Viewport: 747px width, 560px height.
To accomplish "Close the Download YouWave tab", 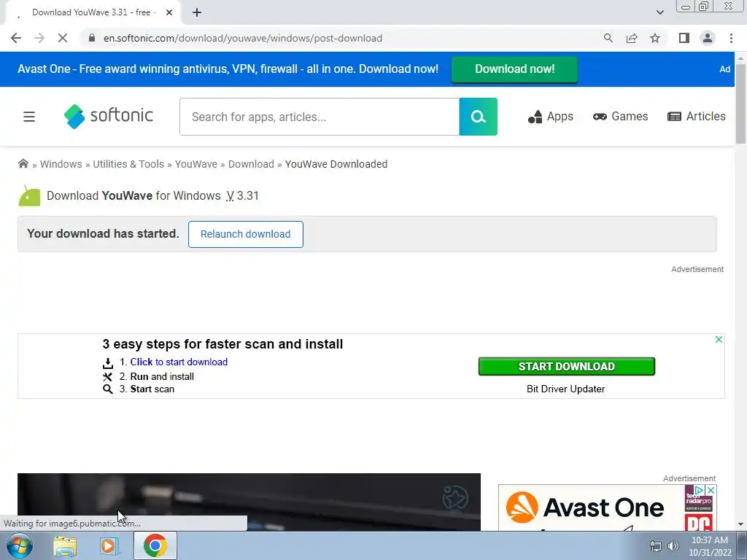I will pos(169,12).
